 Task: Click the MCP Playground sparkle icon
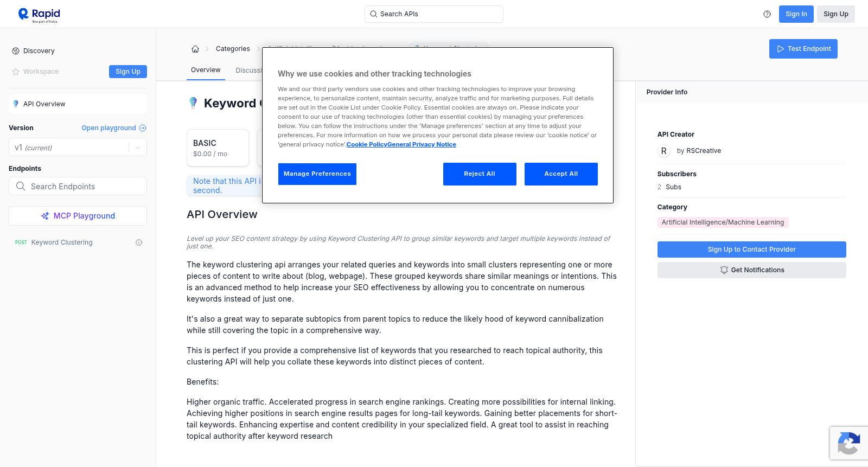45,216
